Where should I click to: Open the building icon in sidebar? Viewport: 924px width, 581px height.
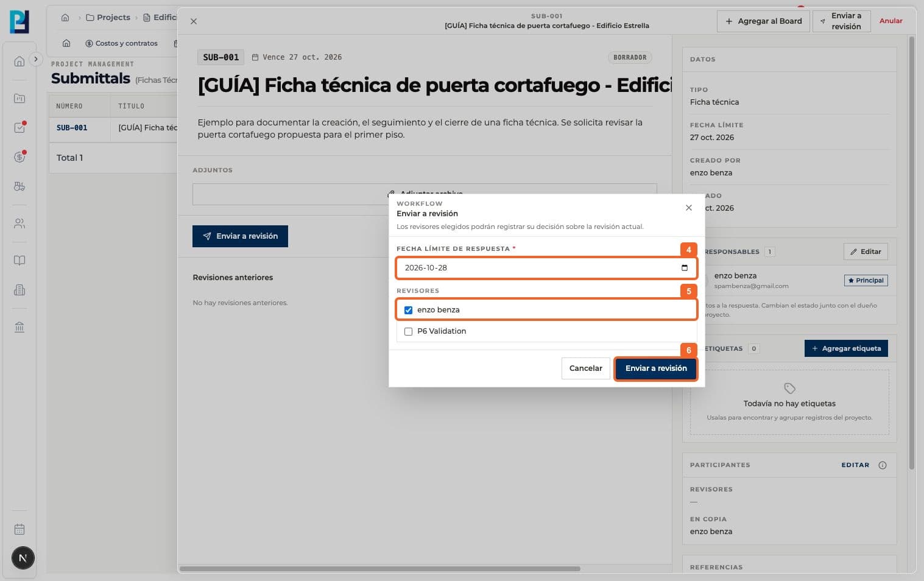click(x=19, y=290)
